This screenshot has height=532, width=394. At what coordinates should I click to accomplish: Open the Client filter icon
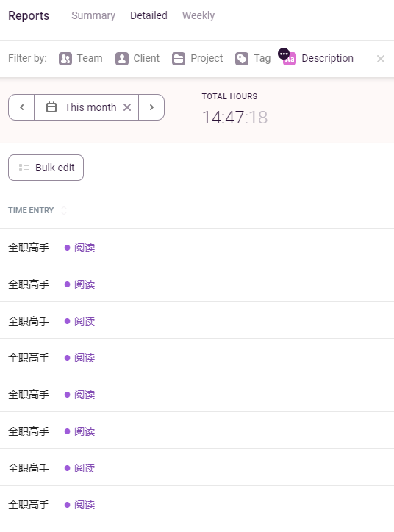click(122, 59)
